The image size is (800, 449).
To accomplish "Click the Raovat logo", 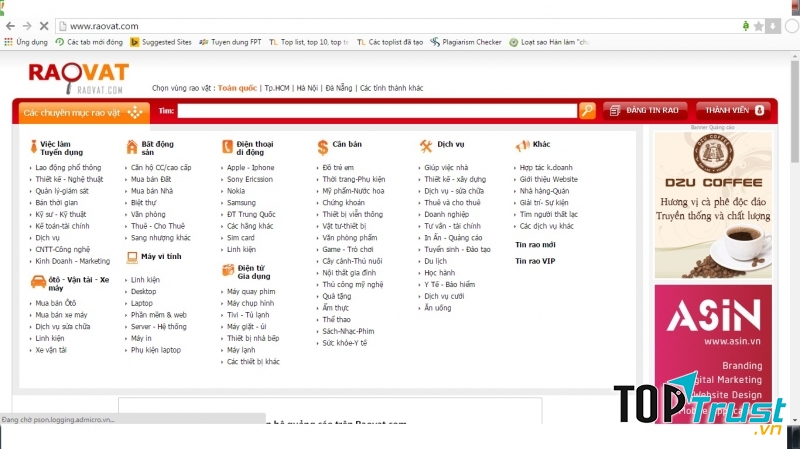I will pyautogui.click(x=78, y=75).
